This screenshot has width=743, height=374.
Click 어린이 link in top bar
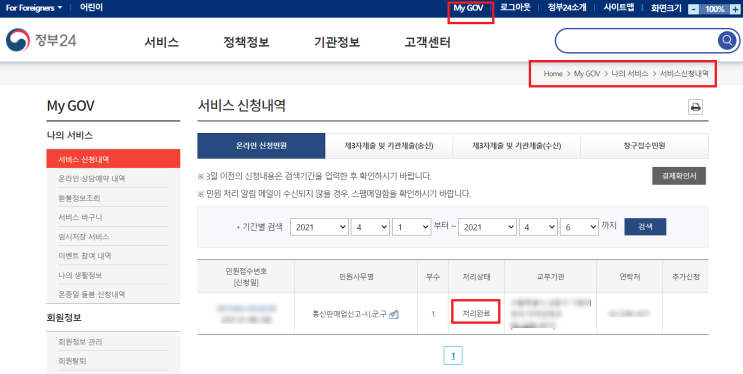[x=91, y=8]
